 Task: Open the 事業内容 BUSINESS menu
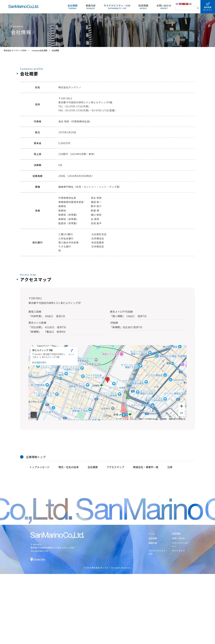pos(91,7)
